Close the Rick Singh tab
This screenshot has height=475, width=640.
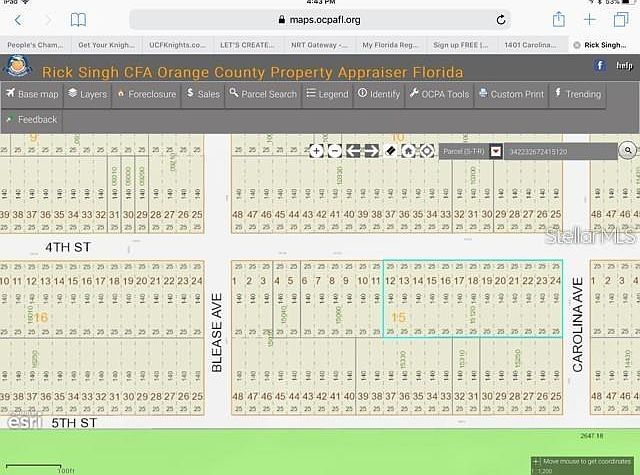click(577, 45)
